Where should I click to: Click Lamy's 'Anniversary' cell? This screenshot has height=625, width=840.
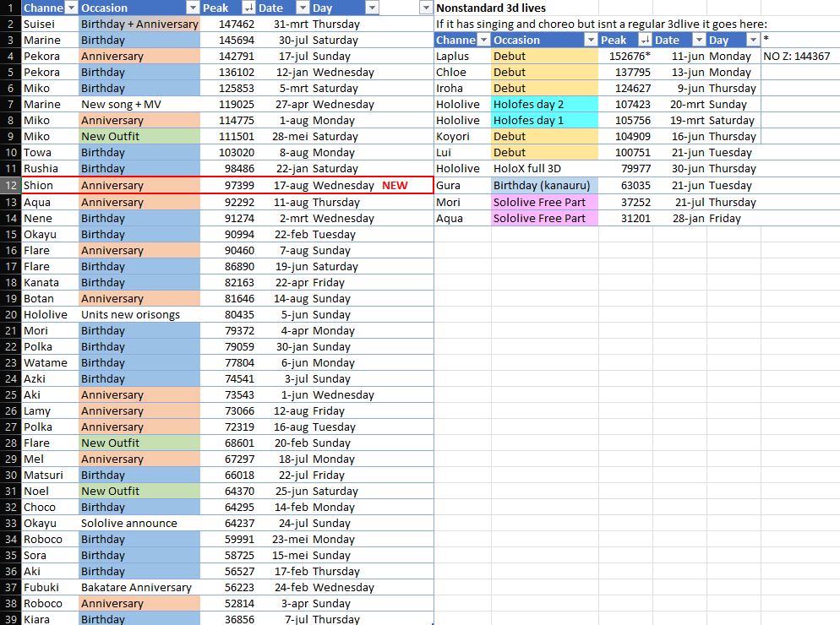pos(139,410)
